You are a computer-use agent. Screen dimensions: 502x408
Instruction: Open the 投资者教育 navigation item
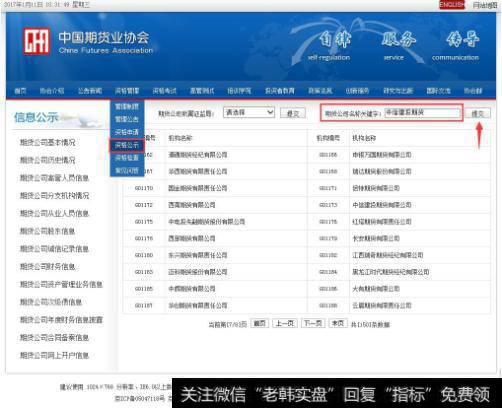(x=279, y=91)
